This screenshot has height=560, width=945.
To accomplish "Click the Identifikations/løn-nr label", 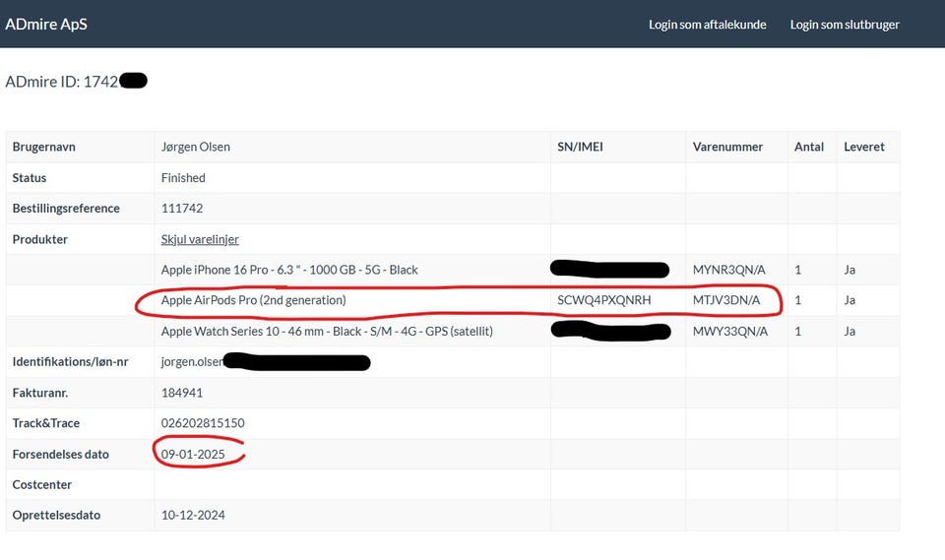I will click(70, 361).
